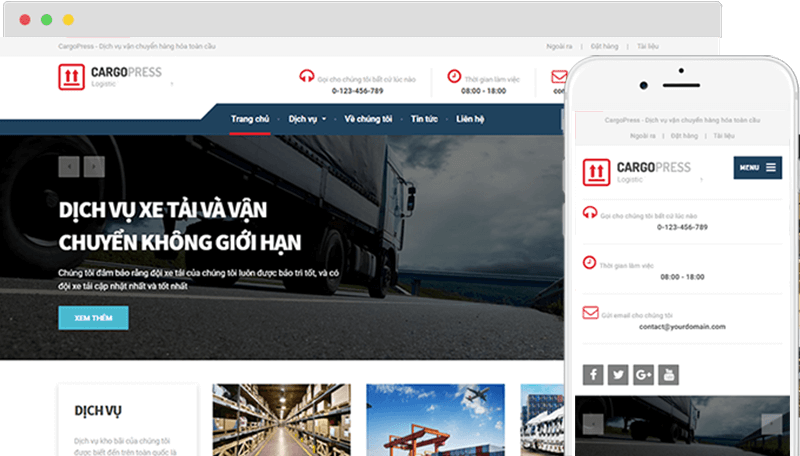This screenshot has width=800, height=456.
Task: Open the Twitter social icon
Action: 618,374
